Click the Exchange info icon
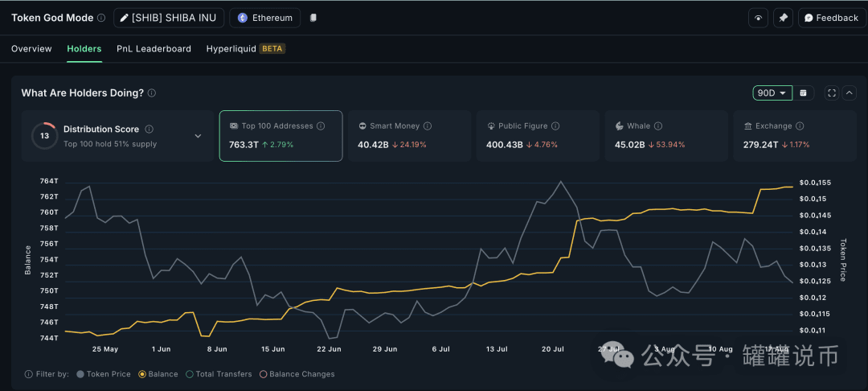 800,126
